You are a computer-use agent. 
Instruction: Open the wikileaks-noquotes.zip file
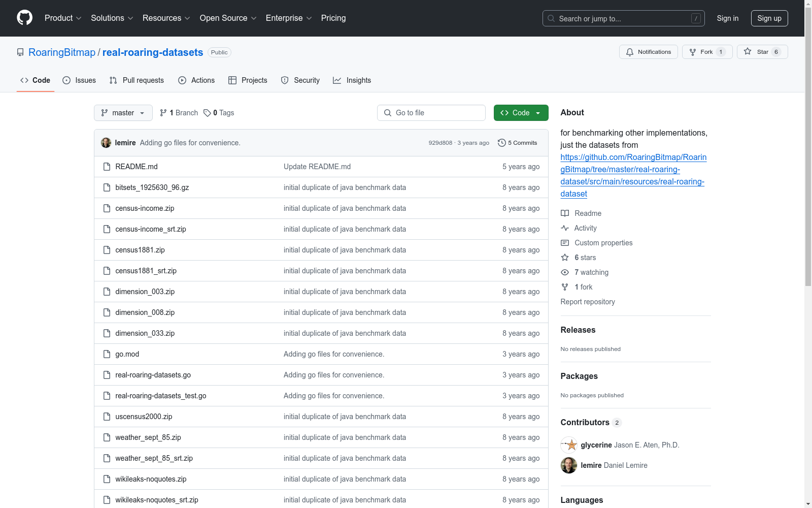pyautogui.click(x=151, y=479)
